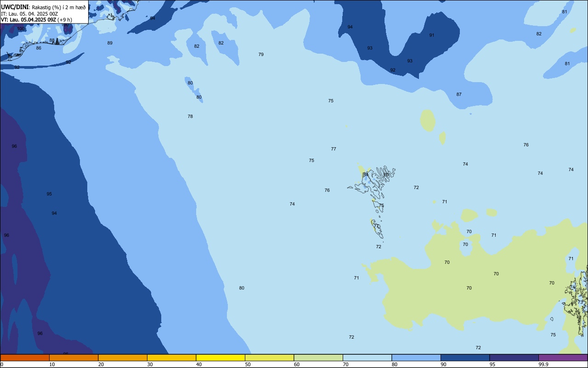Click the '99.9' legend tick label
Screen dimensions: 588x368
click(x=543, y=364)
